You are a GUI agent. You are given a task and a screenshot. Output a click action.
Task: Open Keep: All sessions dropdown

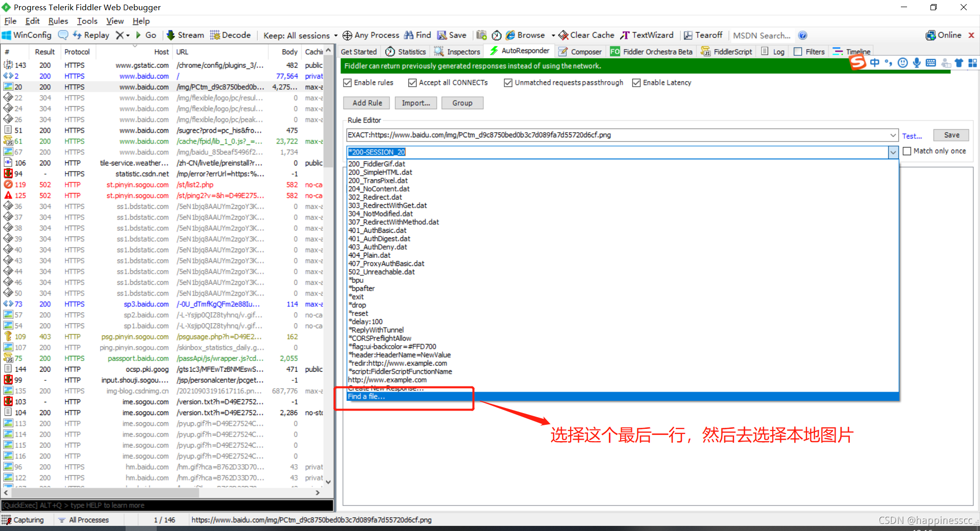[x=300, y=35]
